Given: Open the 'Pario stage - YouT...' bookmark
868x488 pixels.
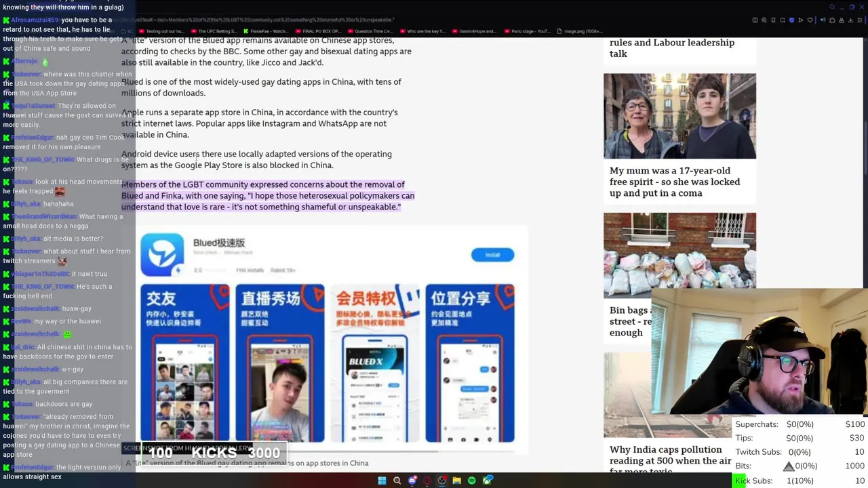Looking at the screenshot, I should click(526, 31).
